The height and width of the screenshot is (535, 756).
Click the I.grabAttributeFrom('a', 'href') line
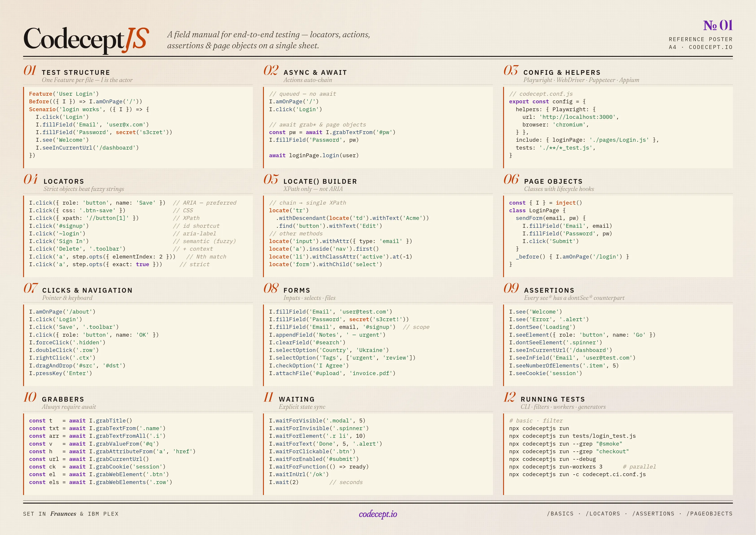112,451
